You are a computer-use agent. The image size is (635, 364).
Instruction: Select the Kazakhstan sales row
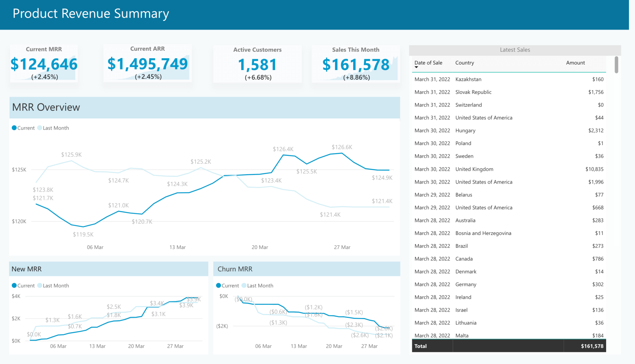pos(508,79)
